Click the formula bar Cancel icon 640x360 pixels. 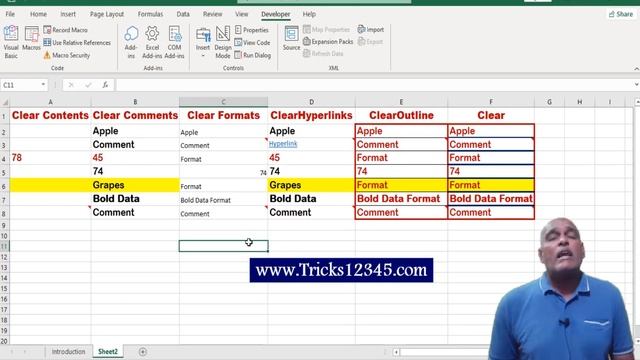pyautogui.click(x=71, y=85)
